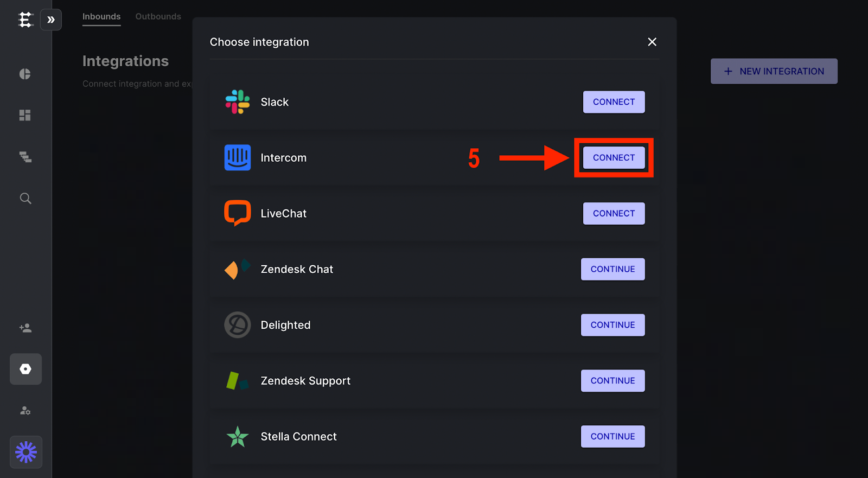Continue with Delighted integration
868x478 pixels.
[x=612, y=325]
